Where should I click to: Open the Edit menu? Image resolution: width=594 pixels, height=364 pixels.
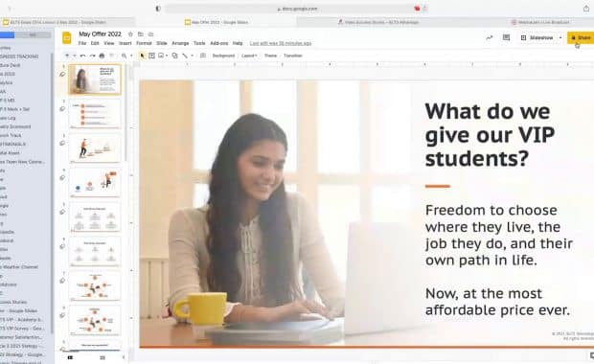point(95,43)
